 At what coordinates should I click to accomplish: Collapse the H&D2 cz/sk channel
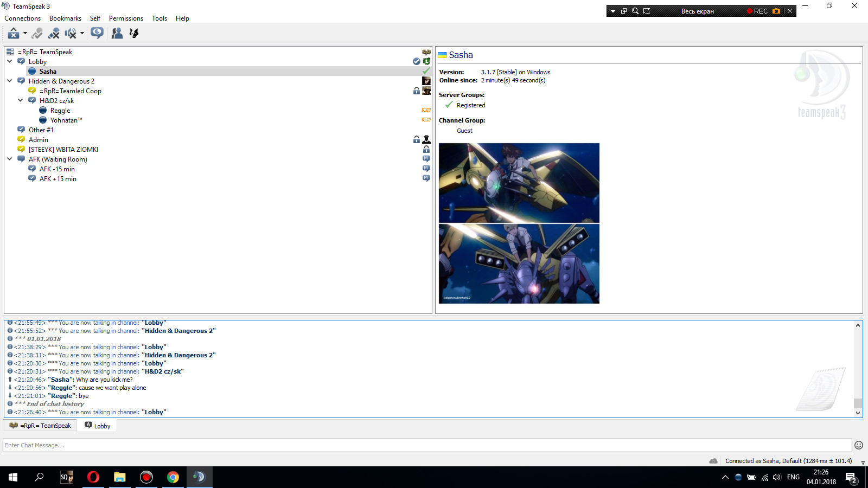coord(21,100)
